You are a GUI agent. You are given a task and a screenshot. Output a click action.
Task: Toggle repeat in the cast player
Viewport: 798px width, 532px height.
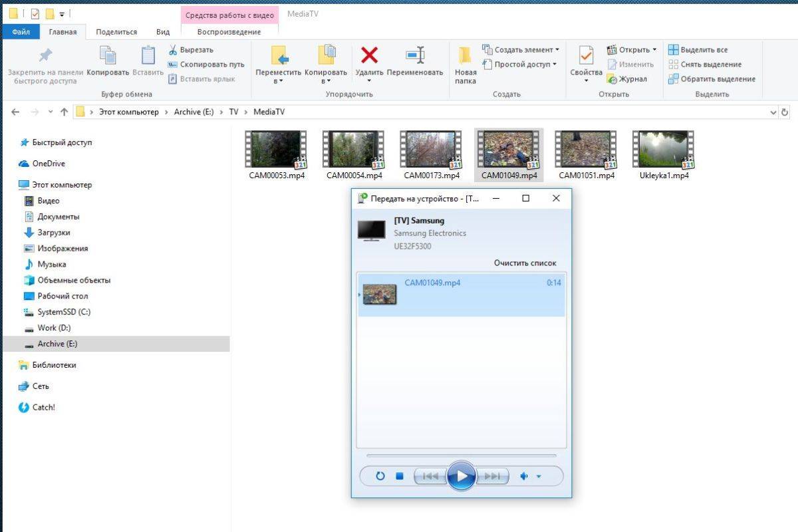tap(380, 476)
